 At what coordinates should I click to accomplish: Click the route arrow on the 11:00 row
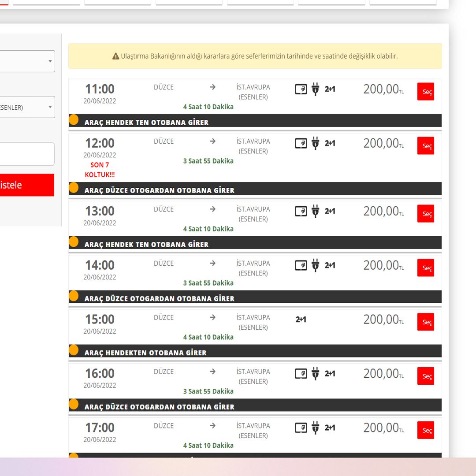(212, 87)
